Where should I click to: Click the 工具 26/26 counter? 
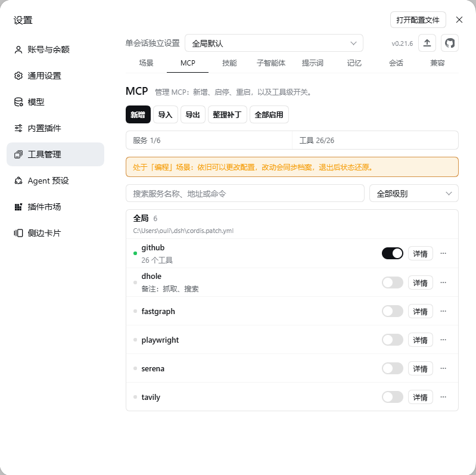point(375,140)
